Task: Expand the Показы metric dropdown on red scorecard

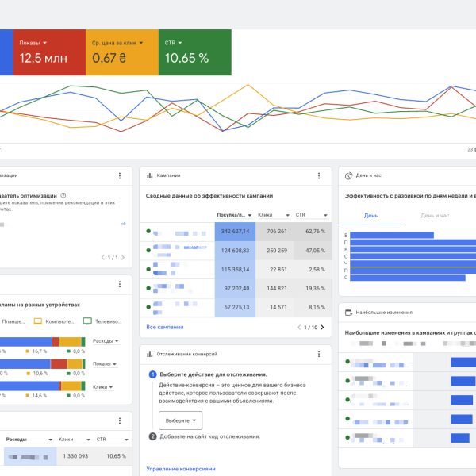Action: tap(45, 42)
